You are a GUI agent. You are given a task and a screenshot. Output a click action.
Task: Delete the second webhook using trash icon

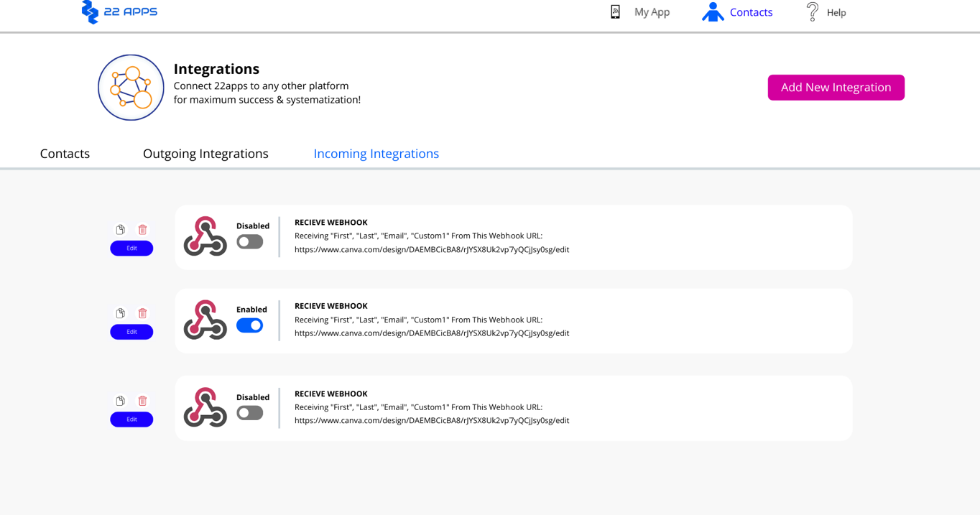pos(142,313)
